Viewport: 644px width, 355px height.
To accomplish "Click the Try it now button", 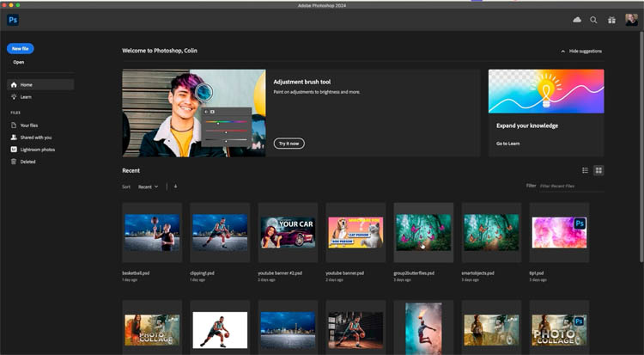I will pyautogui.click(x=289, y=144).
